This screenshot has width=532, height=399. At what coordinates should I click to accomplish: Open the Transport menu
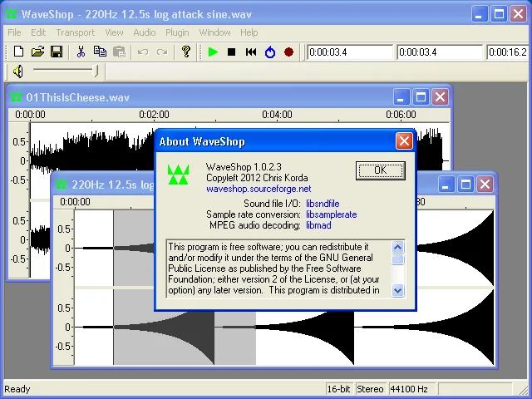coord(76,32)
